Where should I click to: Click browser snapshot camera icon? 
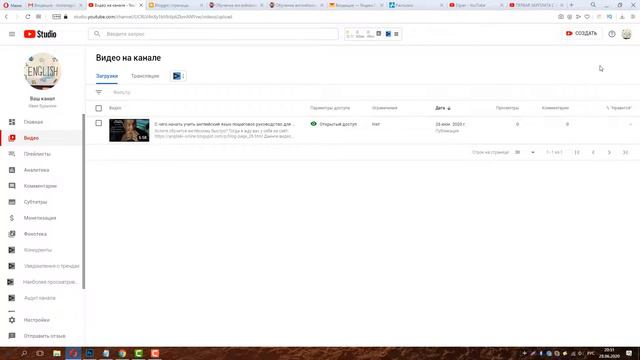click(561, 17)
